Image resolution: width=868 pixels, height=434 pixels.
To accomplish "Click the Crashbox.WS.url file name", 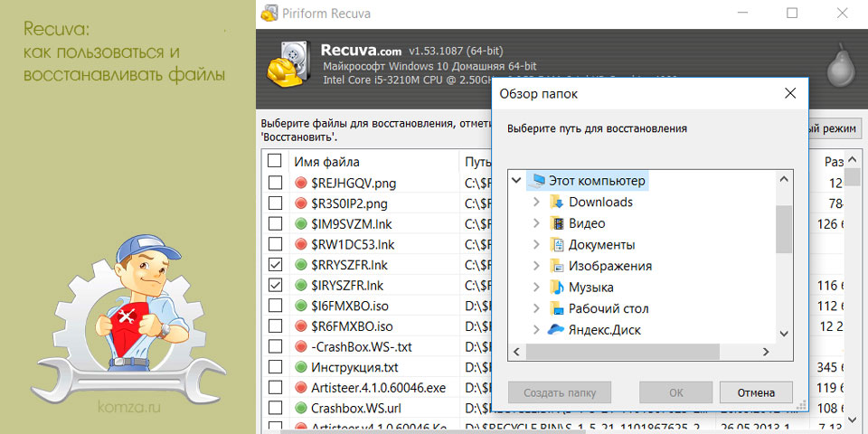I will [x=356, y=408].
